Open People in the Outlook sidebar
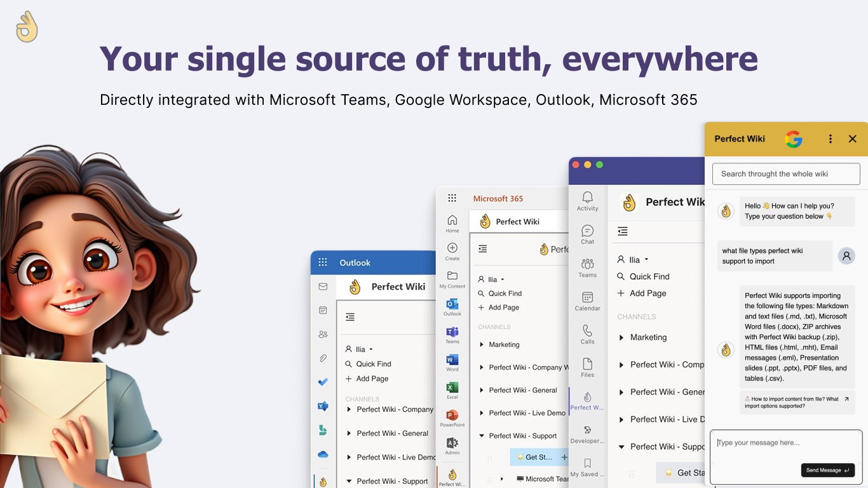 (323, 334)
